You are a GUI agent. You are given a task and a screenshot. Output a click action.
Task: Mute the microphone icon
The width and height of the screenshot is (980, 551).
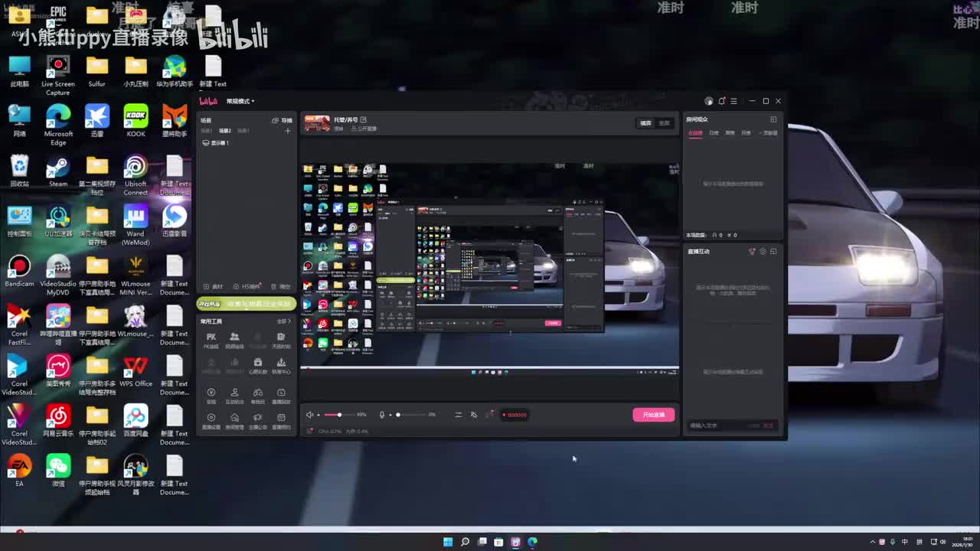[382, 415]
